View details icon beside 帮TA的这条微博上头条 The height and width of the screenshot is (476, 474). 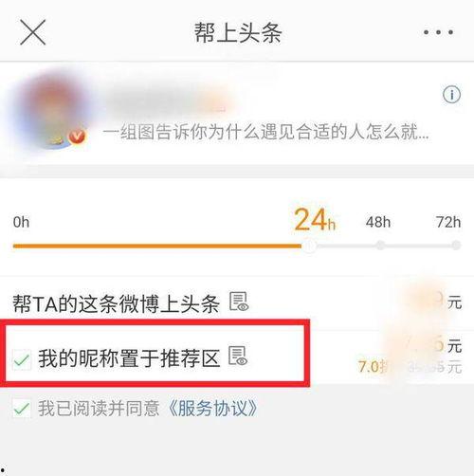(239, 302)
